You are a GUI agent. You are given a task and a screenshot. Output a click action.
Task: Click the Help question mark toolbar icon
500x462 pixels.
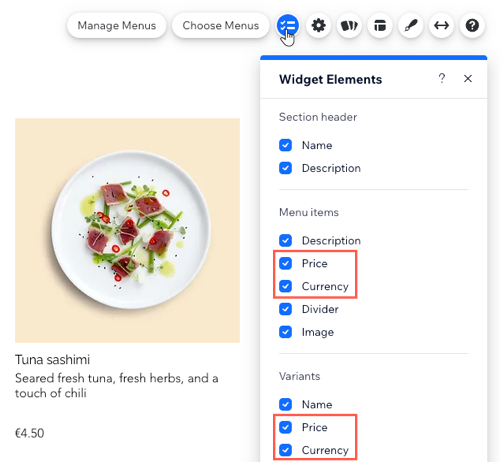(472, 25)
